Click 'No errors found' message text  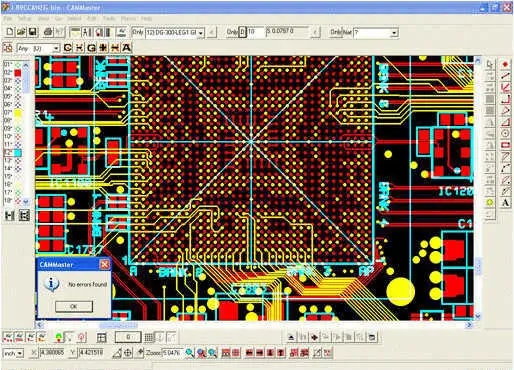click(x=87, y=284)
